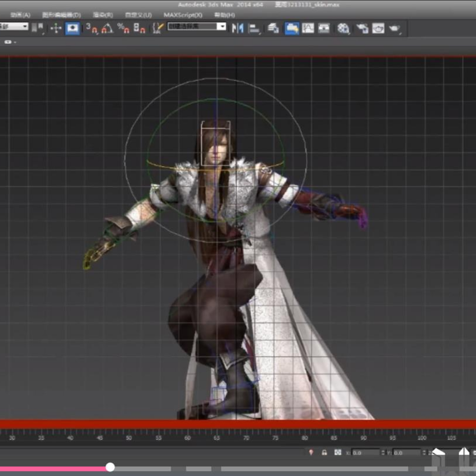This screenshot has height=476, width=476.
Task: Open the Curve Editor
Action: coord(308,28)
